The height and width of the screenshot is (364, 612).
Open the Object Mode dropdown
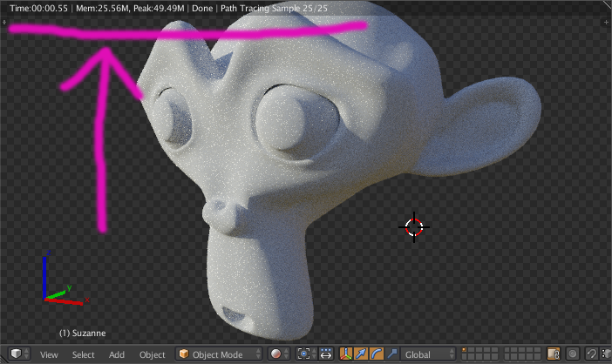[219, 354]
